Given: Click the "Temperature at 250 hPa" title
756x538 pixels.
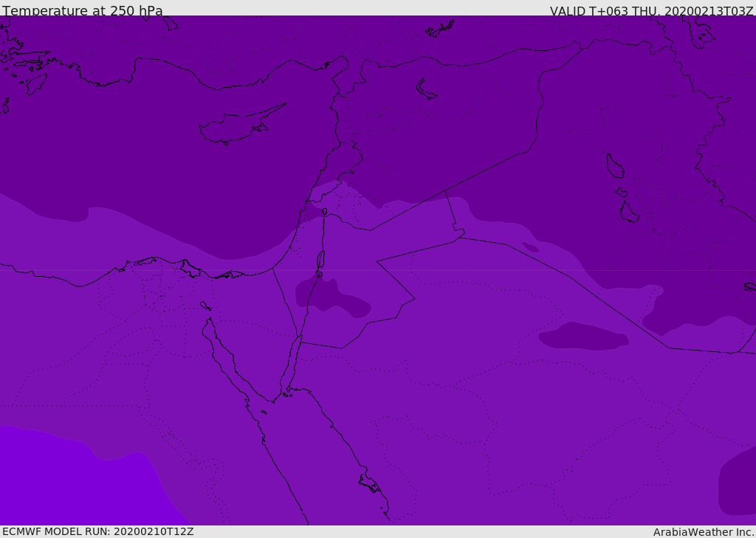Looking at the screenshot, I should [83, 11].
